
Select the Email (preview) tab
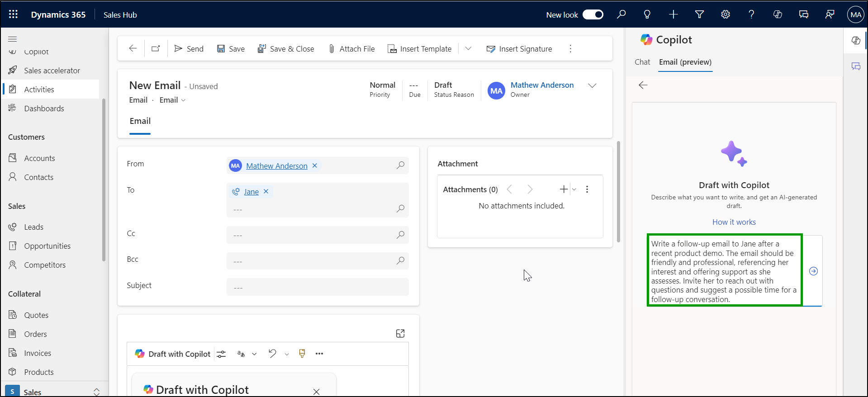pyautogui.click(x=685, y=62)
